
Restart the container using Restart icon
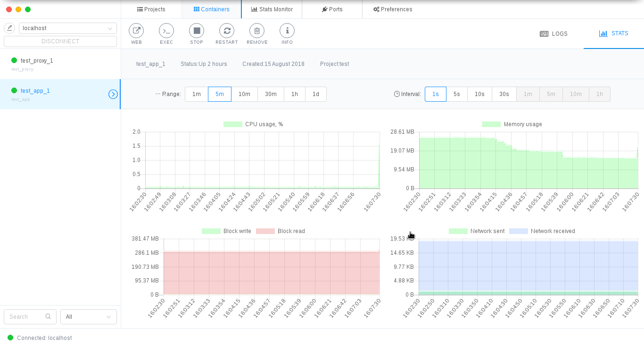pos(227,31)
